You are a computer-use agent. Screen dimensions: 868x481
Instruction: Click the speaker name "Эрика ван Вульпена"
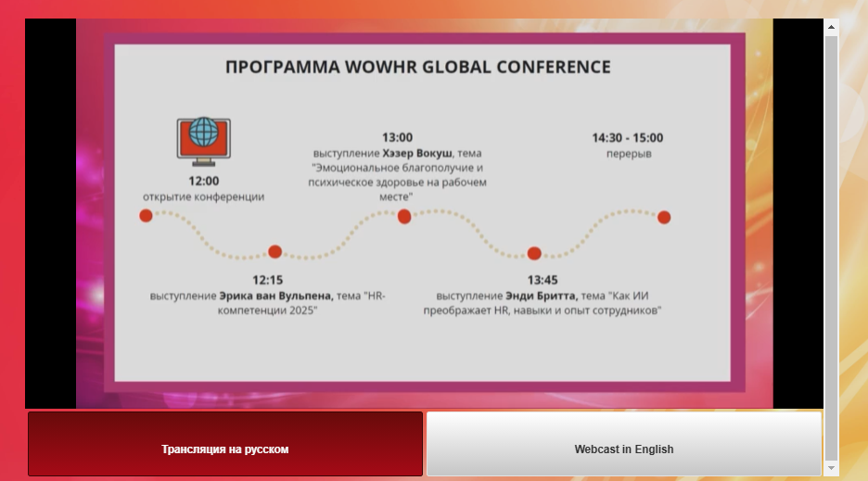click(x=275, y=296)
